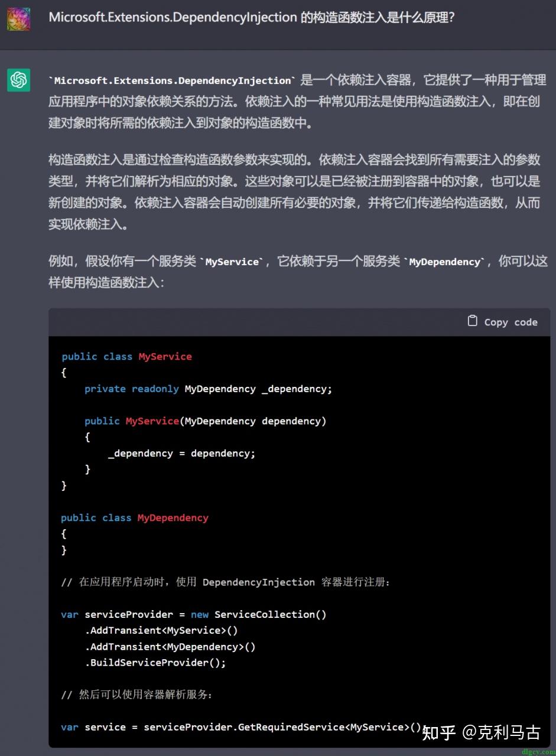Select the MyDependency class name in code
This screenshot has height=756, width=556.
(x=173, y=517)
